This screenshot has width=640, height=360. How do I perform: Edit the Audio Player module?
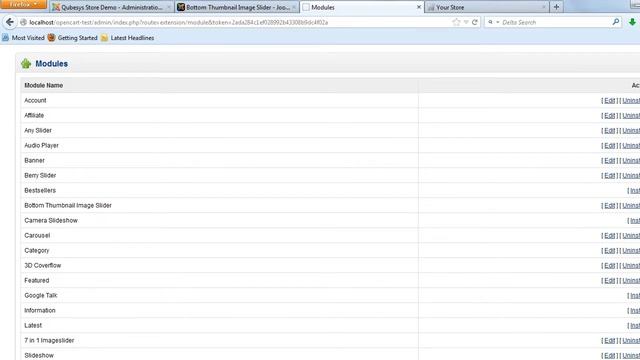point(609,146)
